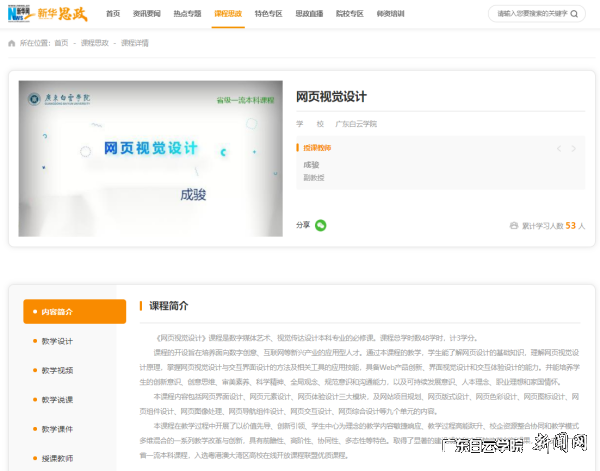Open the 资讯要闻 navigation item

(x=148, y=14)
